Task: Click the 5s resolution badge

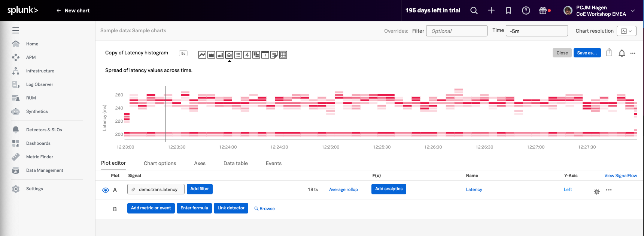Action: pyautogui.click(x=183, y=53)
